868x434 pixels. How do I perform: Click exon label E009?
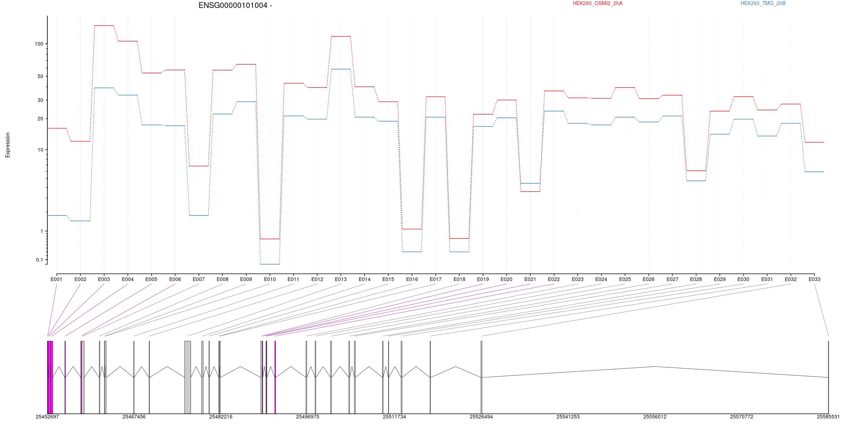coord(246,279)
